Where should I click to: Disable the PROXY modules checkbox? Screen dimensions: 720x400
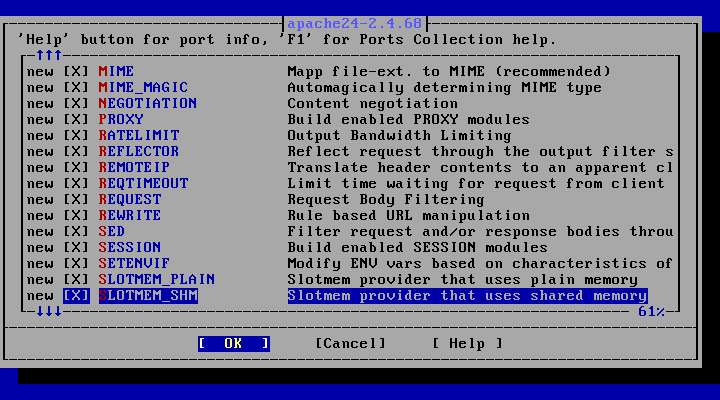tap(76, 120)
